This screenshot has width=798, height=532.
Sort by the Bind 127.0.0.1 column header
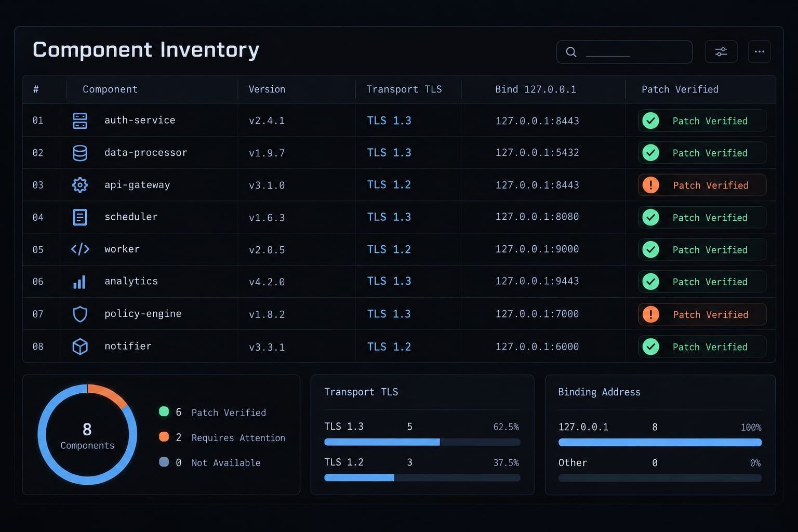click(x=536, y=89)
